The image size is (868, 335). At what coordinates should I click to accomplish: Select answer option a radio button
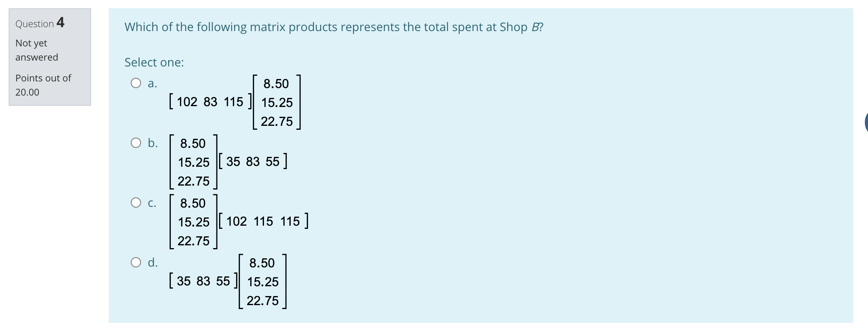136,82
